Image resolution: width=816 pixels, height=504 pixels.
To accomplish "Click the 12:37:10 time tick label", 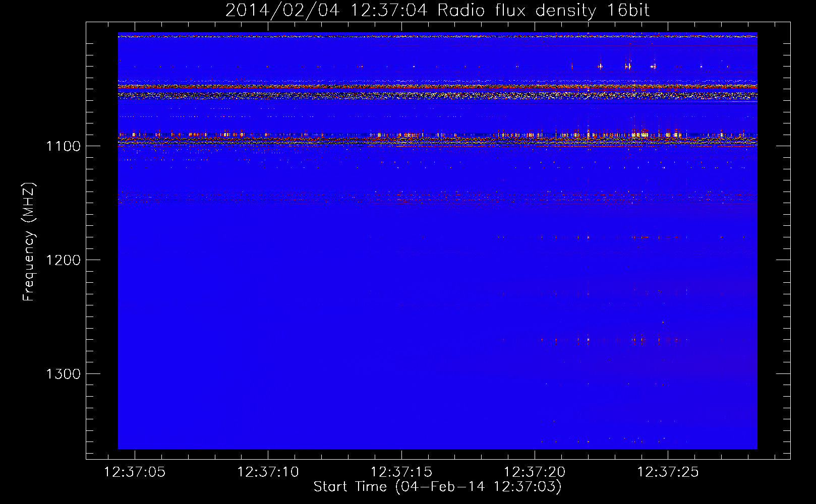I will coord(268,472).
